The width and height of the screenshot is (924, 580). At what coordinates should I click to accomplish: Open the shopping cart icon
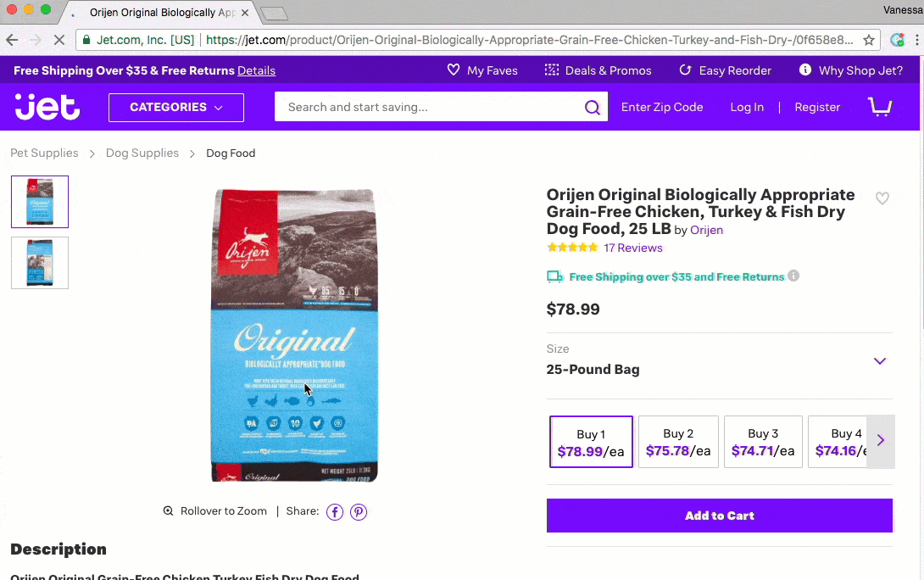point(880,107)
